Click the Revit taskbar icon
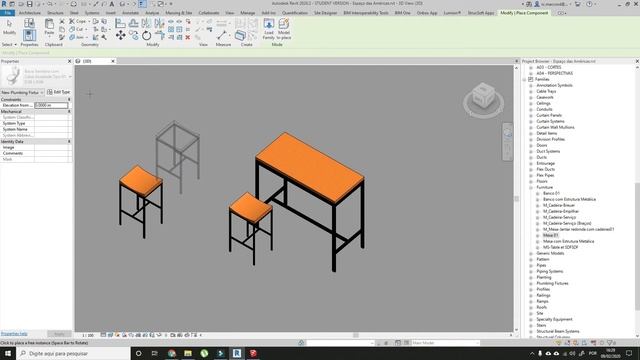Screen dimensions: 640x360 tap(237, 353)
